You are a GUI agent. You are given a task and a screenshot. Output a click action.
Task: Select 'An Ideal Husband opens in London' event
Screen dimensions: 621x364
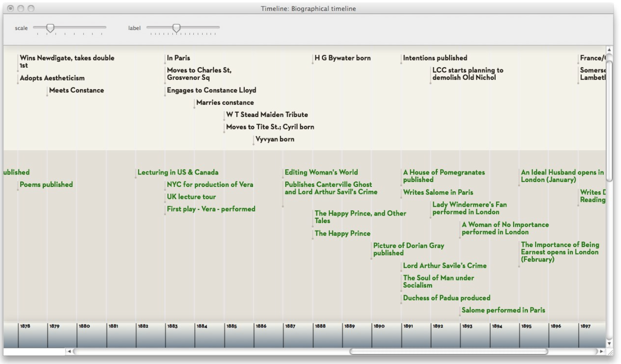click(562, 176)
